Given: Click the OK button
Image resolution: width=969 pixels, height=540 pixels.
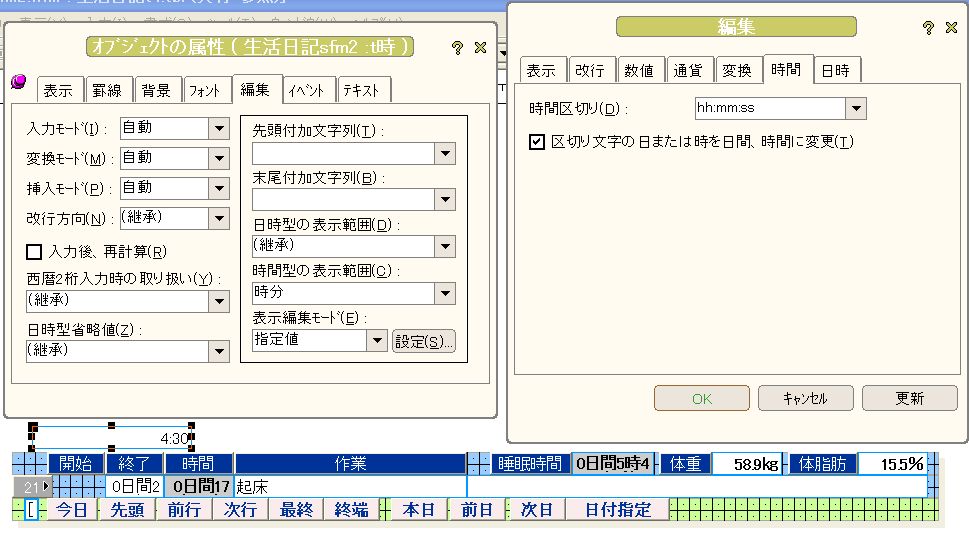Looking at the screenshot, I should tap(701, 398).
